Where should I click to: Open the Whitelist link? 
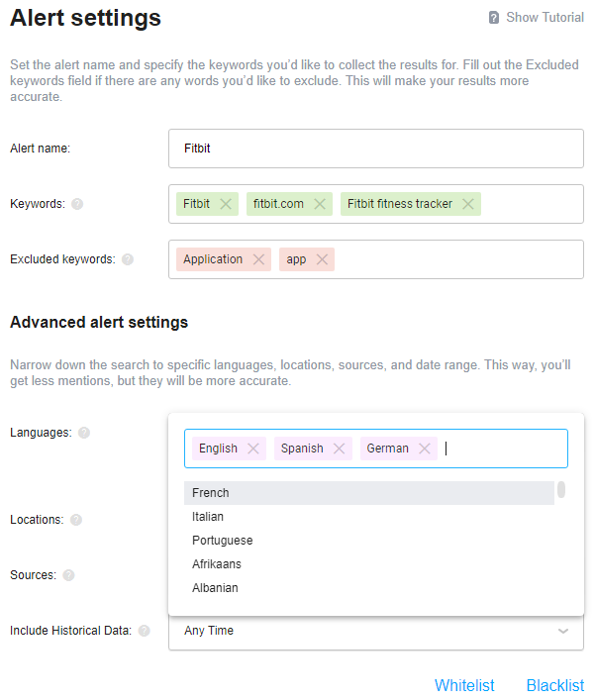pos(464,685)
